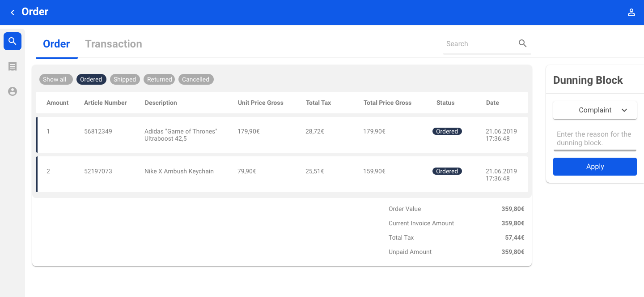The height and width of the screenshot is (297, 644).
Task: Toggle the Returned filter chip
Action: (159, 79)
